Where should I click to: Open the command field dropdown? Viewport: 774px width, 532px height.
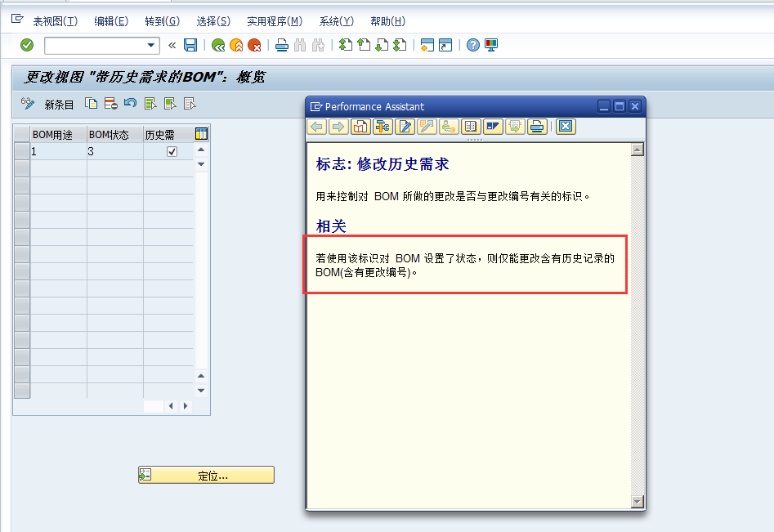click(152, 45)
